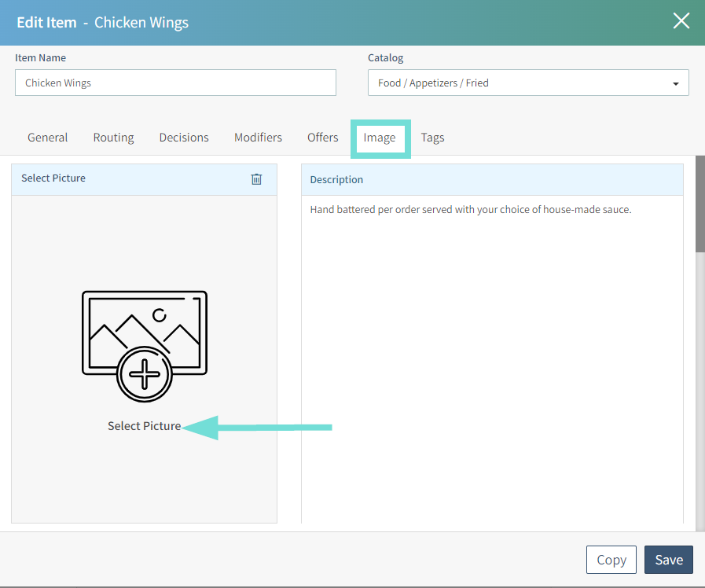Click the Edit Item dialog title
705x588 pixels.
click(102, 22)
